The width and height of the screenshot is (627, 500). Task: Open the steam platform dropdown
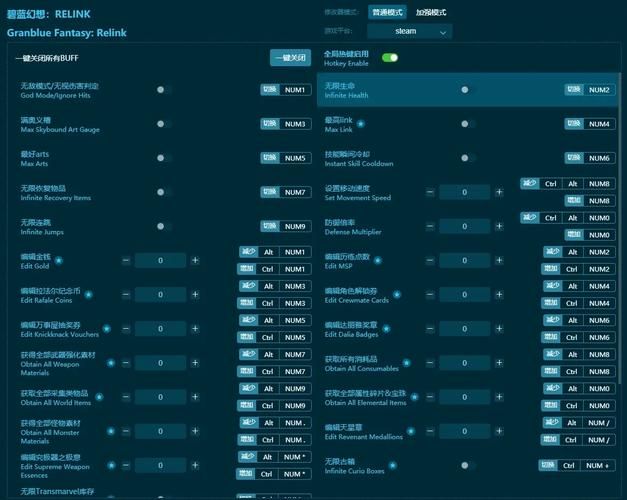409,32
